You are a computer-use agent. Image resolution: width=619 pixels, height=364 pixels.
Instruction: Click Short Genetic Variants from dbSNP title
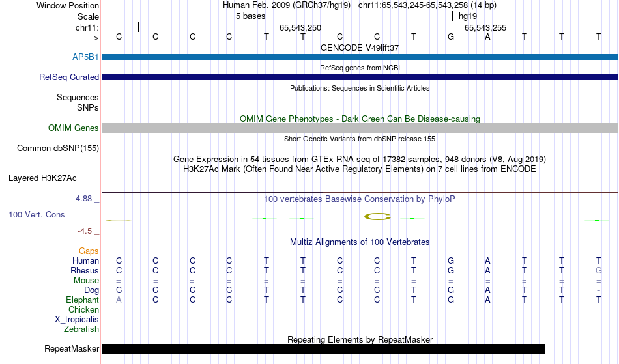coord(360,139)
